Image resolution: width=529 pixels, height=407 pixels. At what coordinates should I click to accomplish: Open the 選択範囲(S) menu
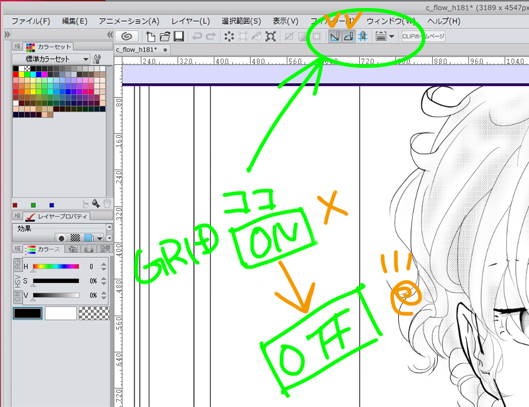[241, 21]
